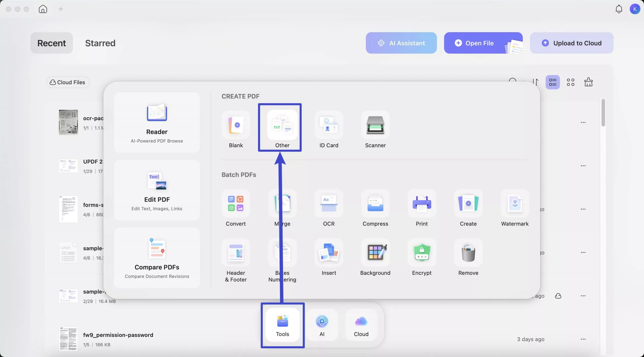Switch to grid view layout
Viewport: 644px width, 357px height.
click(570, 82)
